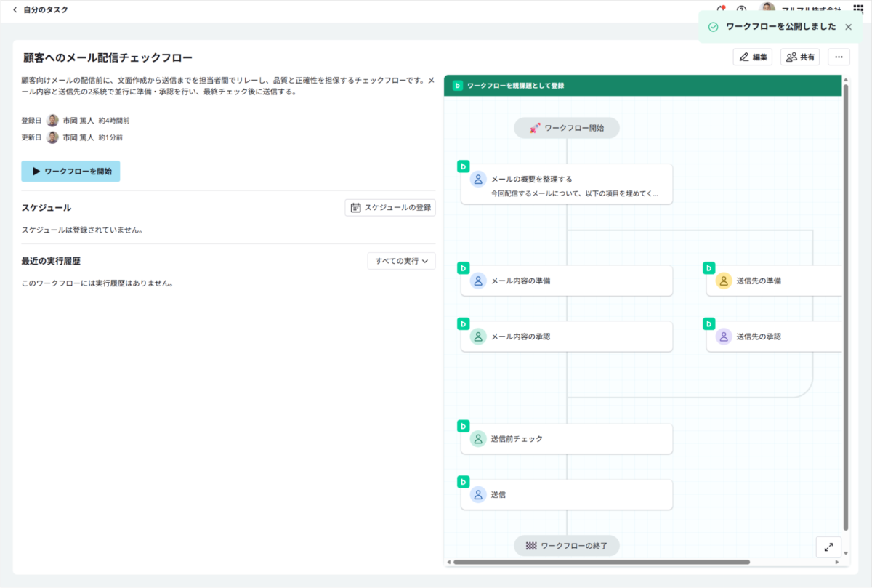Screen dimensions: 872x588
Task: Start the workflow with ワークフローを開始
Action: (70, 172)
